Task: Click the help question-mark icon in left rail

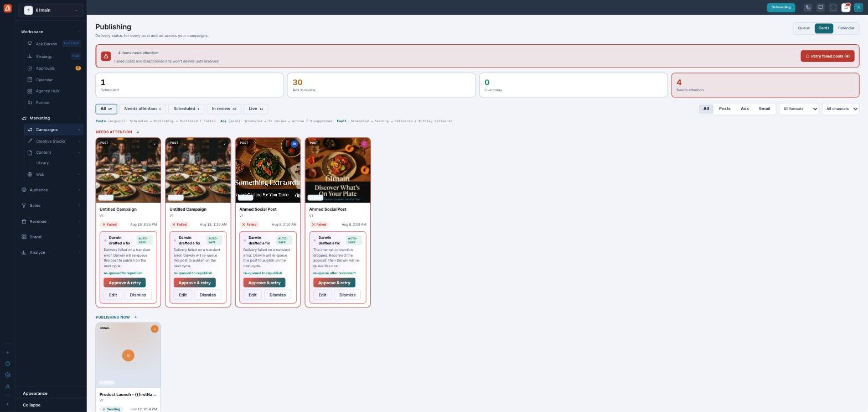Action: 7,363
